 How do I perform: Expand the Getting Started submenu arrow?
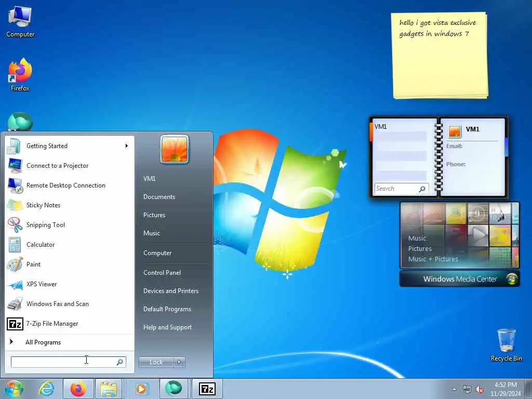127,146
